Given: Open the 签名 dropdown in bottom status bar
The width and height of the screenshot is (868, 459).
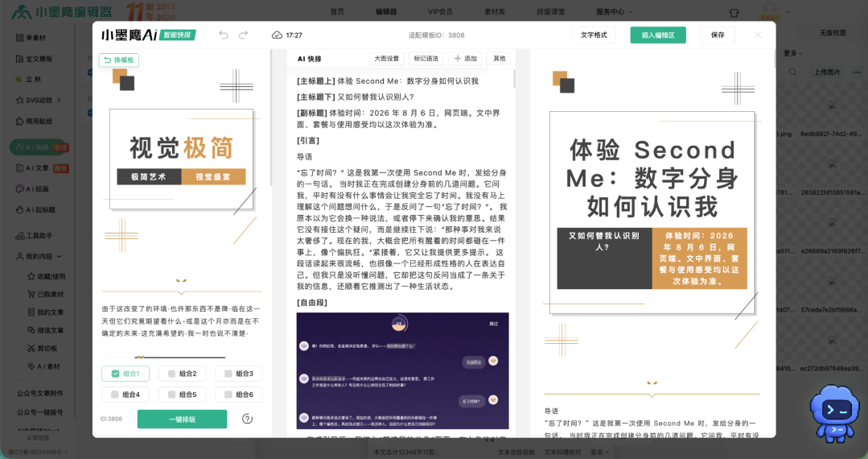Looking at the screenshot, I should tap(599, 452).
